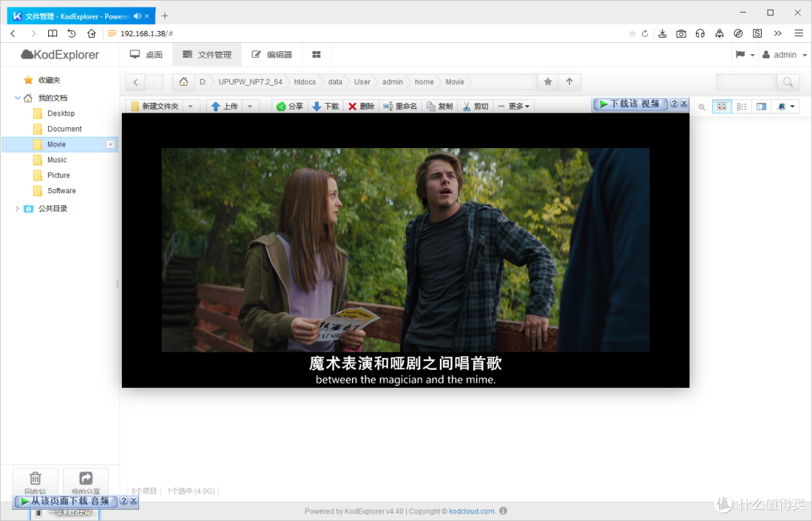The width and height of the screenshot is (812, 521).
Task: Switch to the 文件管理 tab
Action: click(207, 54)
